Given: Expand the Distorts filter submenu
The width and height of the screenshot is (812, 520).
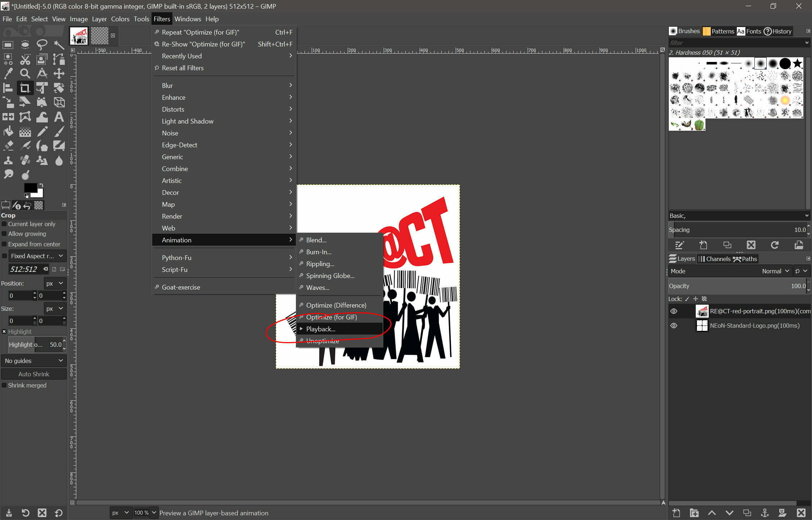Looking at the screenshot, I should click(x=173, y=109).
